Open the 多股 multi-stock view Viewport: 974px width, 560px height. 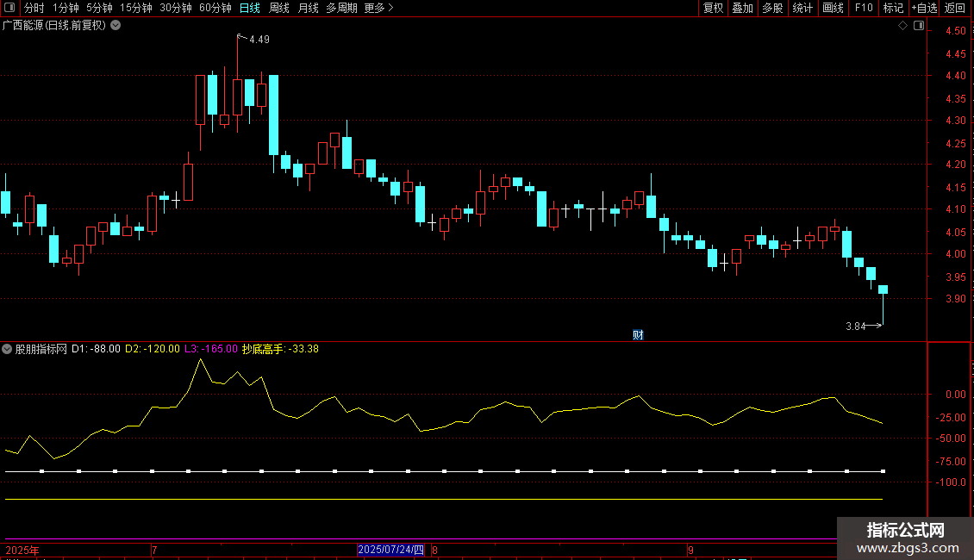[773, 8]
